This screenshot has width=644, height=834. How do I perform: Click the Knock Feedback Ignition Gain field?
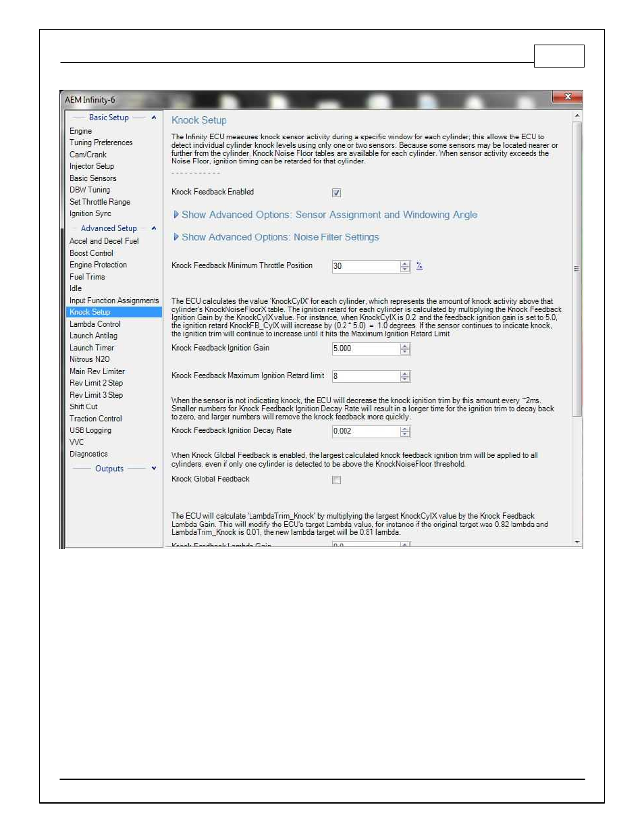(x=366, y=348)
